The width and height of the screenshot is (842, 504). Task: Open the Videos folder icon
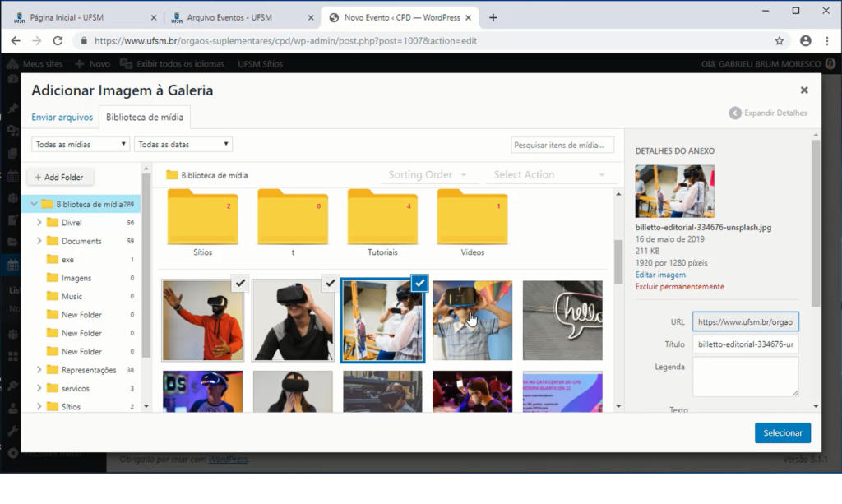[x=472, y=219]
